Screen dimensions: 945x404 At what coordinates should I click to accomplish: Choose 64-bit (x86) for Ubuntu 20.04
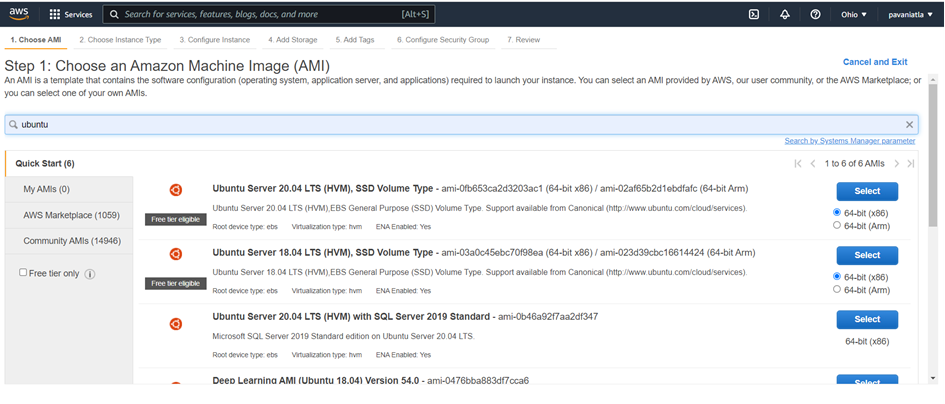pyautogui.click(x=837, y=212)
